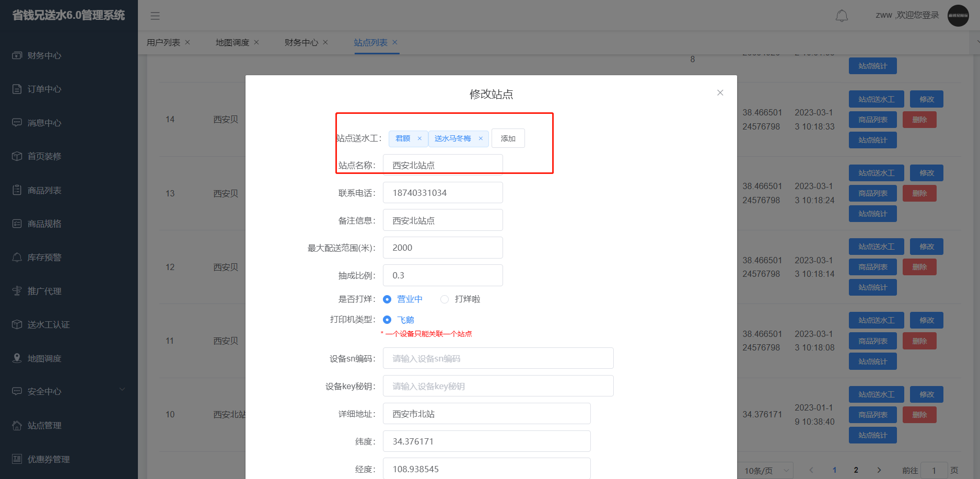
Task: Close the 用户列表 tab with its X
Action: 188,42
